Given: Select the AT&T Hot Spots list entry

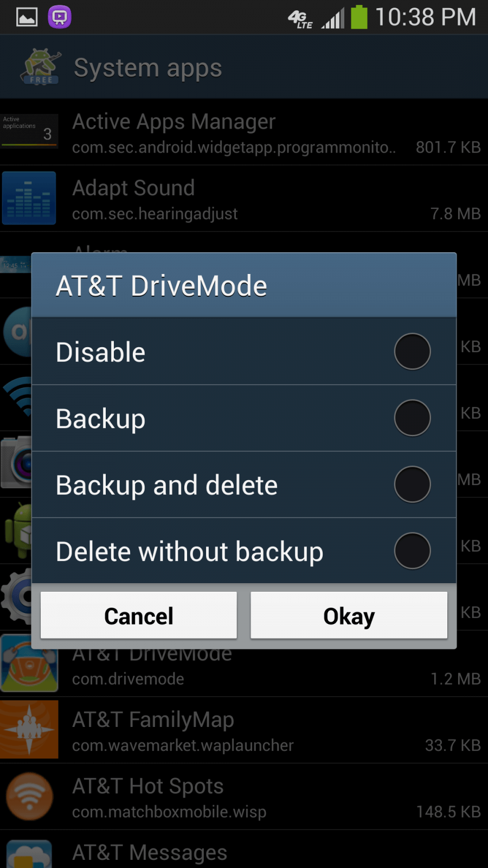Looking at the screenshot, I should pos(244,797).
